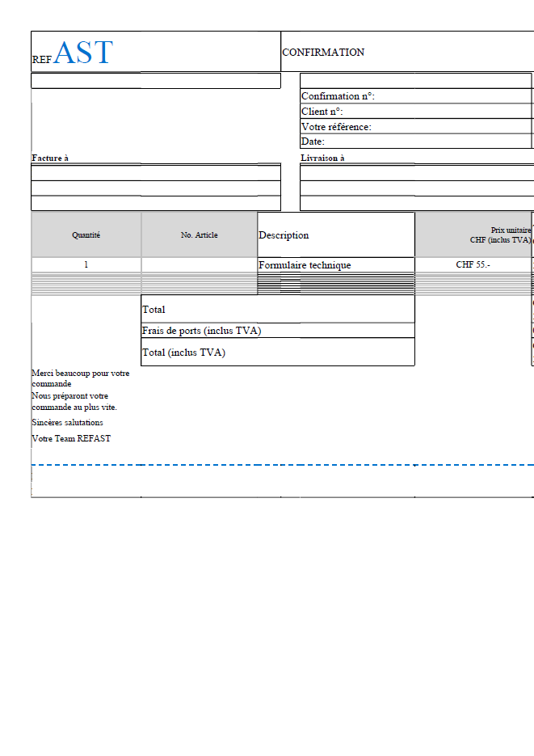
Task: Click the 'Total' row label
Action: click(278, 309)
